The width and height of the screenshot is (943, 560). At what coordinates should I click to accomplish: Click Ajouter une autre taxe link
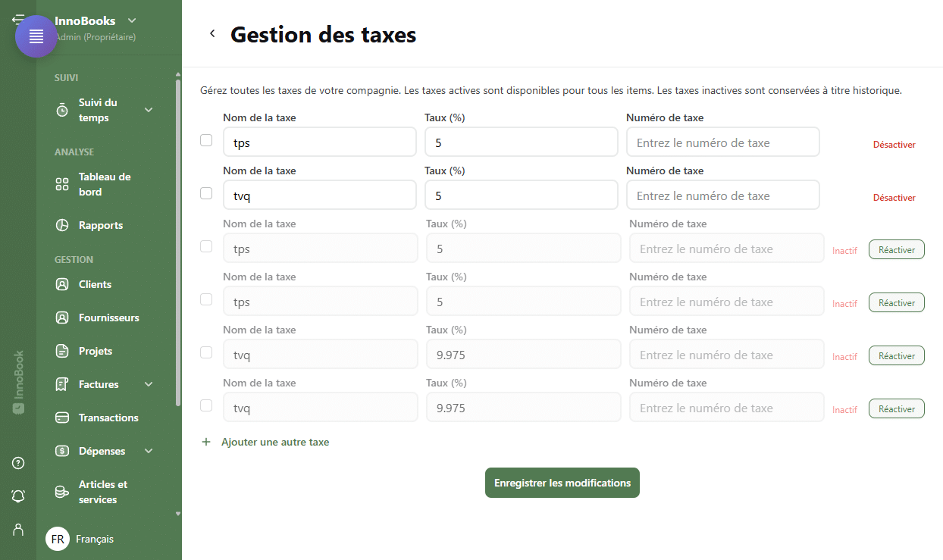(x=275, y=442)
